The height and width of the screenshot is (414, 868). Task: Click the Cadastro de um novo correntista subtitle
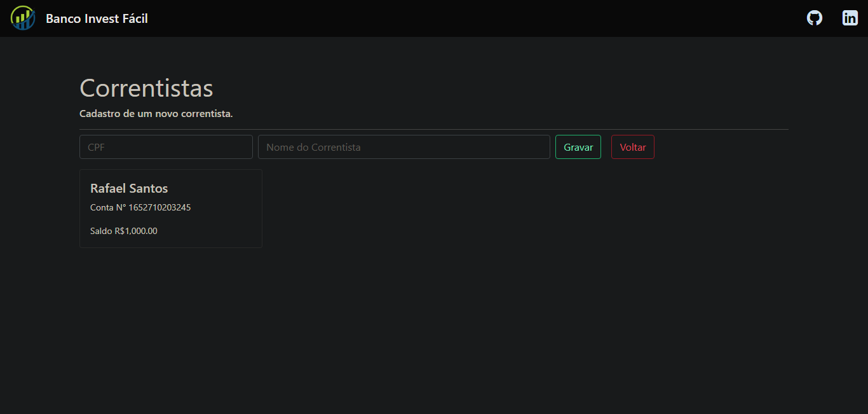point(156,114)
